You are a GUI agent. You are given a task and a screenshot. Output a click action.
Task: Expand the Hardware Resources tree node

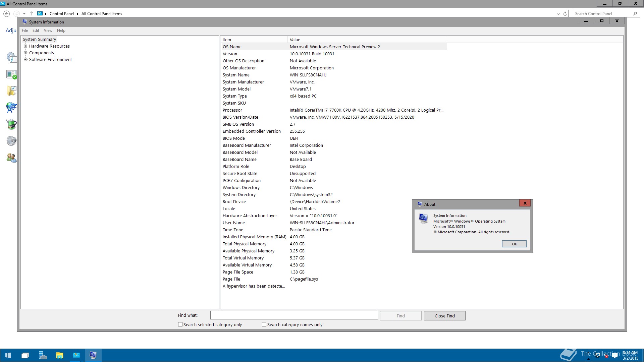coord(25,46)
